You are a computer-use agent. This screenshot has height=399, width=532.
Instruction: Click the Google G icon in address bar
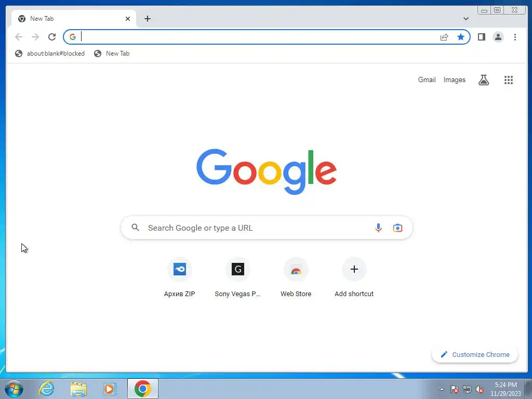coord(73,37)
